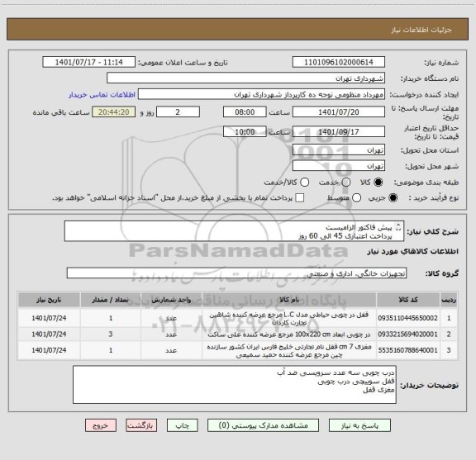Screen dimensions: 476x460
Task: Click price validity date 1401/09/17
Action: click(339, 131)
